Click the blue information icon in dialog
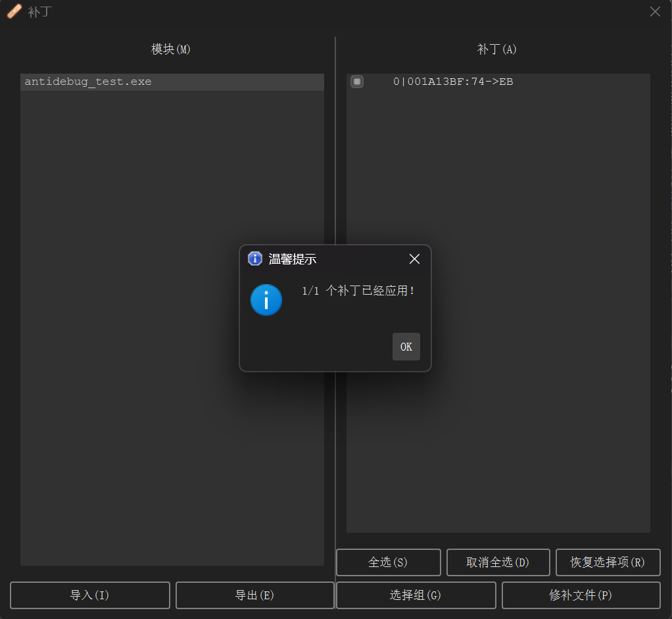This screenshot has height=619, width=672. pos(266,300)
